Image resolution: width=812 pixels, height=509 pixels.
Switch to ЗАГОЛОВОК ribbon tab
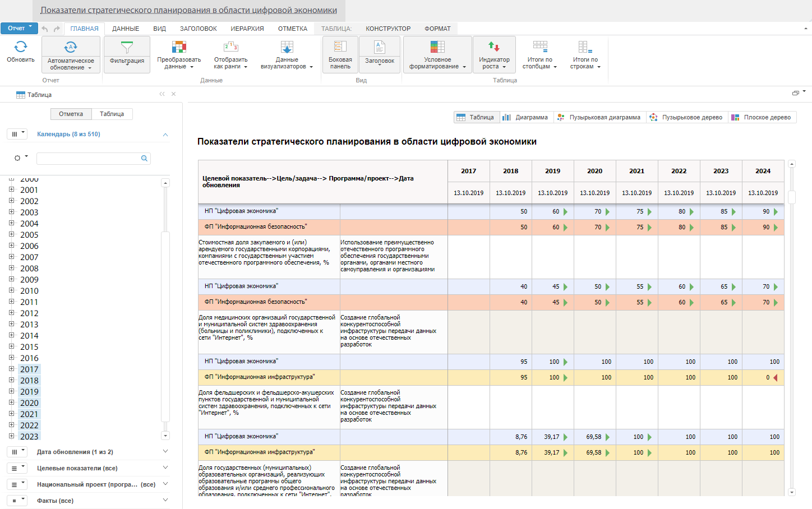198,29
